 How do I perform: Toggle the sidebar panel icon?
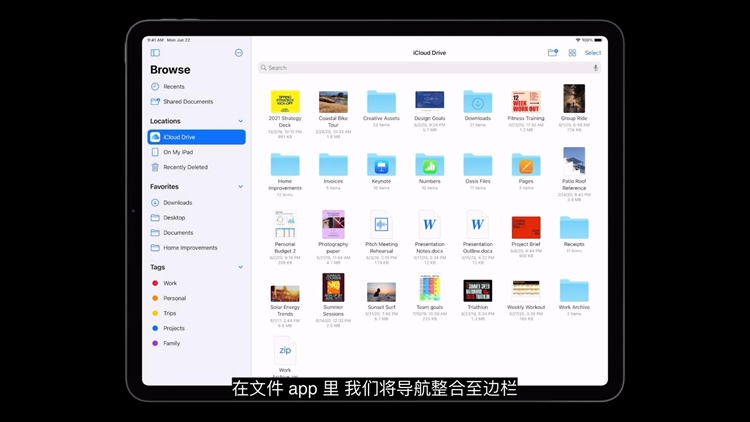(155, 53)
